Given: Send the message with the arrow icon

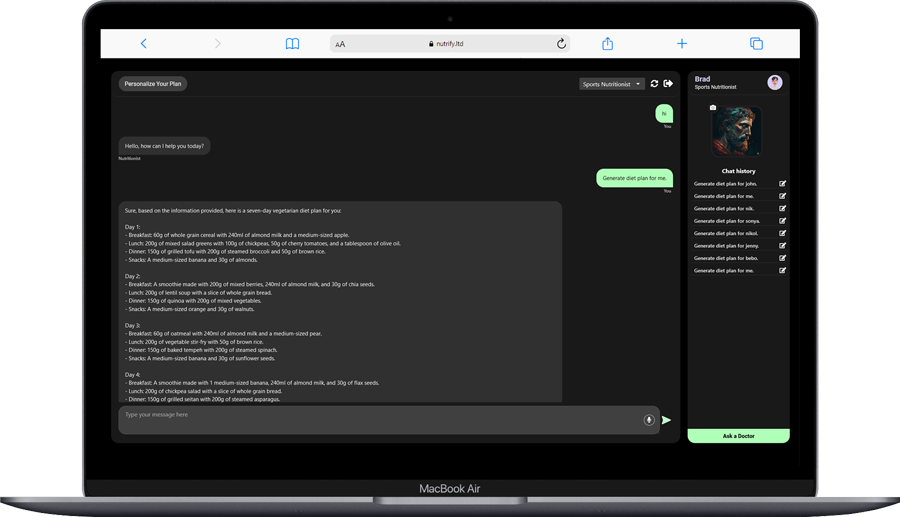Looking at the screenshot, I should [666, 420].
